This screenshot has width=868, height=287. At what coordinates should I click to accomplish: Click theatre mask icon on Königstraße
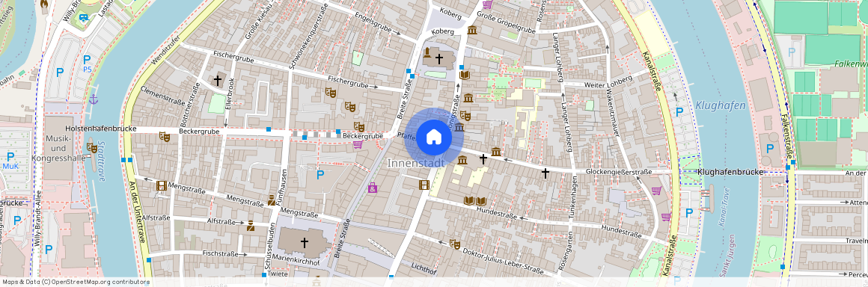465,116
